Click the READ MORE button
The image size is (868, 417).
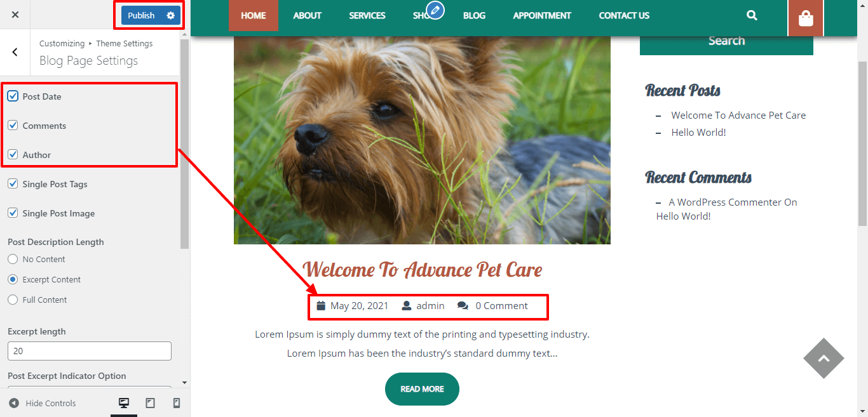[x=422, y=389]
